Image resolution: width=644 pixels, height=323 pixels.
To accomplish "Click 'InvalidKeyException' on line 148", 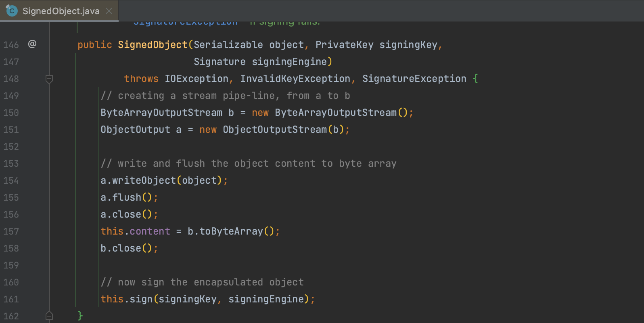I will [x=295, y=79].
